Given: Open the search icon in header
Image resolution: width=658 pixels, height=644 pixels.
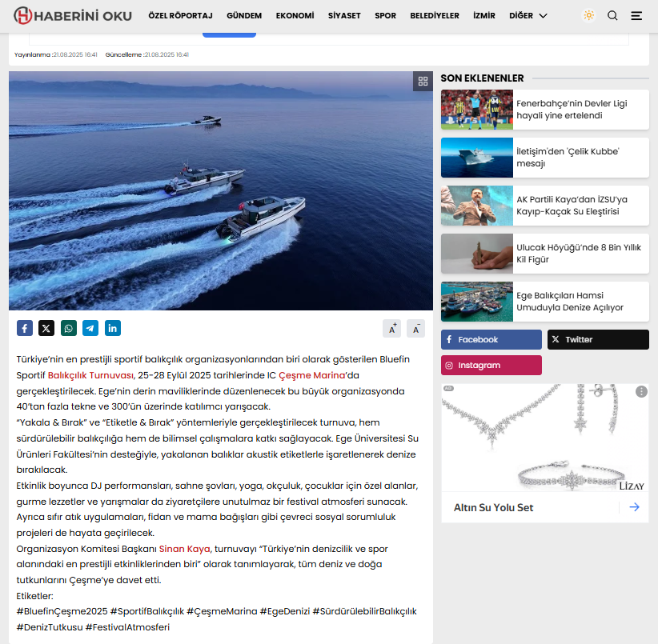Looking at the screenshot, I should tap(612, 15).
